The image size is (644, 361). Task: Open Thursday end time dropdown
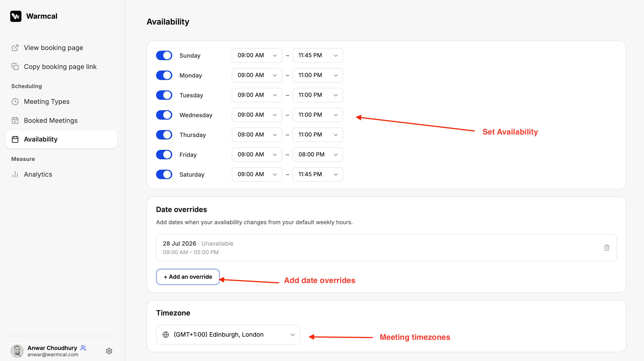pos(317,135)
